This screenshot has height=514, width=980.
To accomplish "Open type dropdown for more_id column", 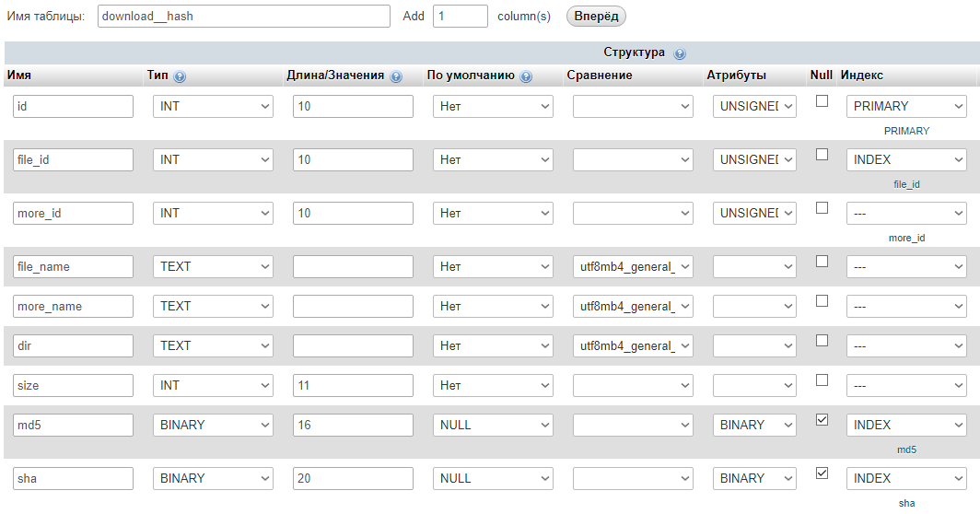I will tap(213, 213).
